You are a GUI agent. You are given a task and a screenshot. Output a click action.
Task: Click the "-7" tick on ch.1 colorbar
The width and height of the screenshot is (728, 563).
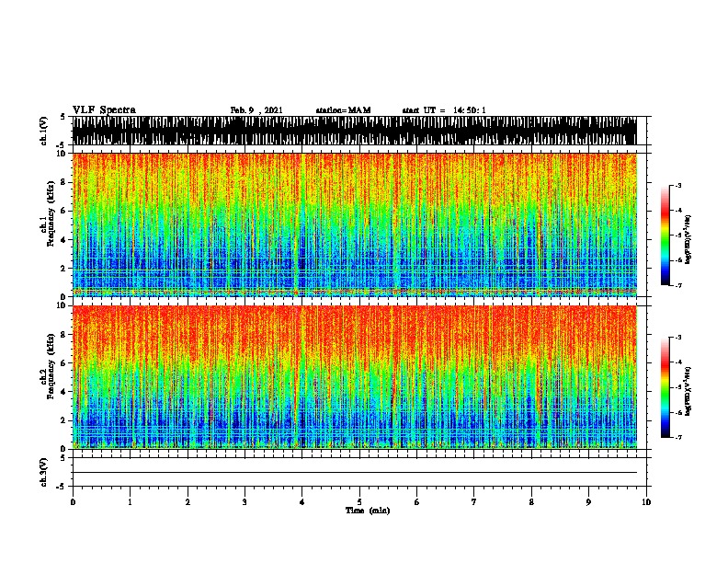pyautogui.click(x=677, y=285)
